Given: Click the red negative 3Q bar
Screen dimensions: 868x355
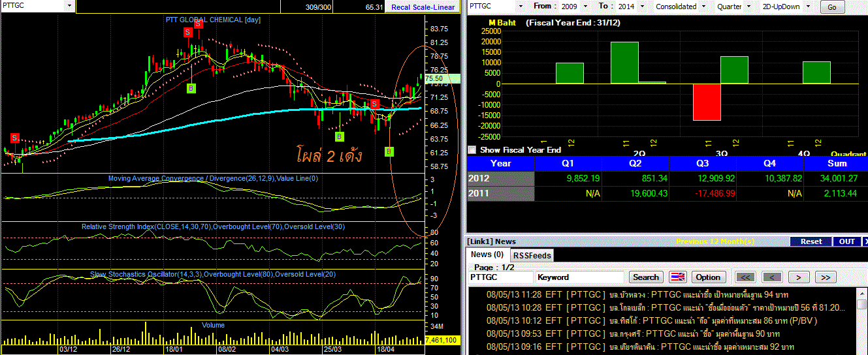Looking at the screenshot, I should pyautogui.click(x=707, y=102).
